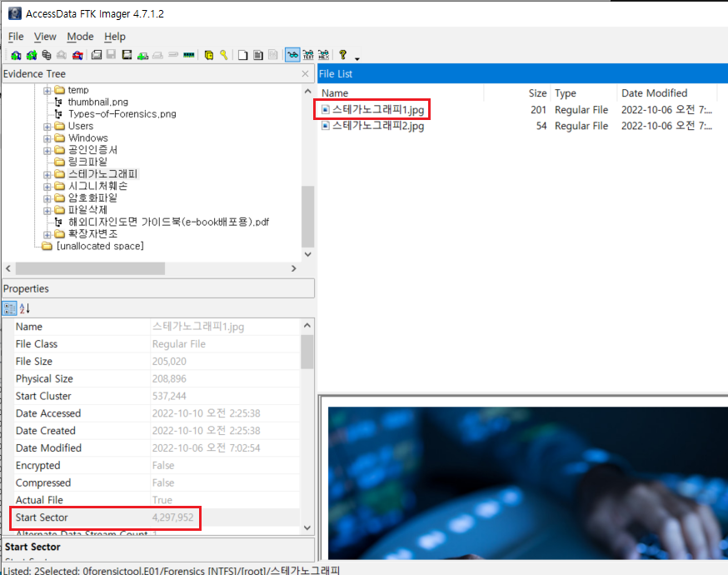Image resolution: width=728 pixels, height=575 pixels.
Task: Click the Add All Attached Devices icon
Action: tap(32, 55)
